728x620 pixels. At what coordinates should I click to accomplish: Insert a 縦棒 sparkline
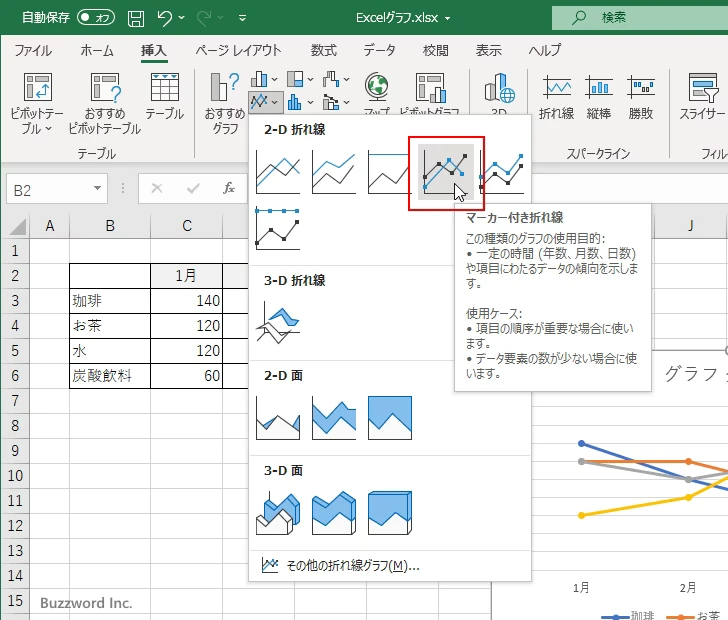(x=598, y=98)
